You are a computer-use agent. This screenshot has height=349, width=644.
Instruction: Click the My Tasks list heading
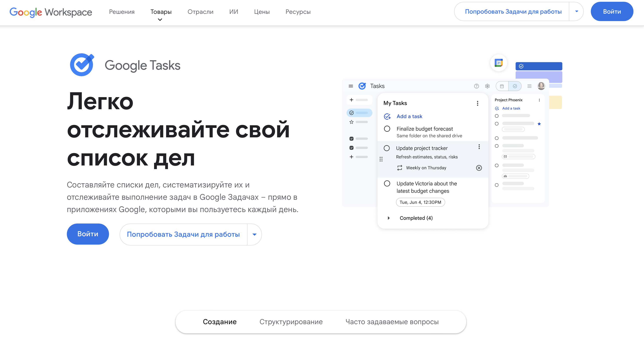tap(395, 103)
